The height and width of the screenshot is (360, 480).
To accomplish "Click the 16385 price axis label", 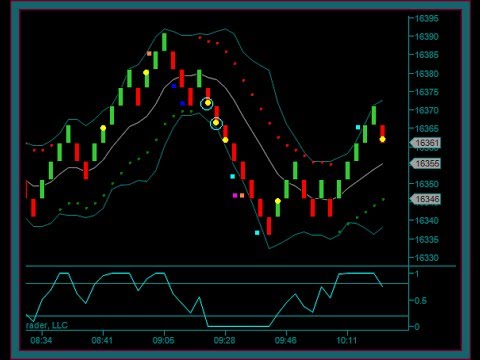I will point(426,55).
